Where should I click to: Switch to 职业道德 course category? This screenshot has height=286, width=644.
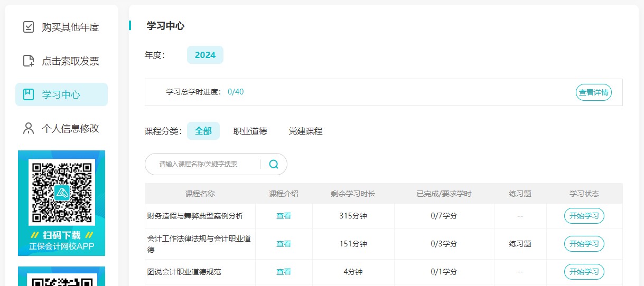250,131
